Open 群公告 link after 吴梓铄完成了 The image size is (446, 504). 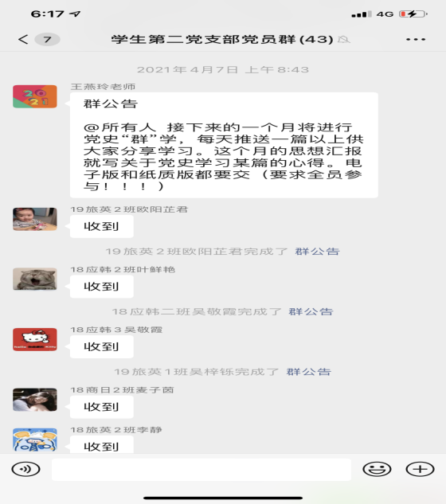tap(308, 372)
